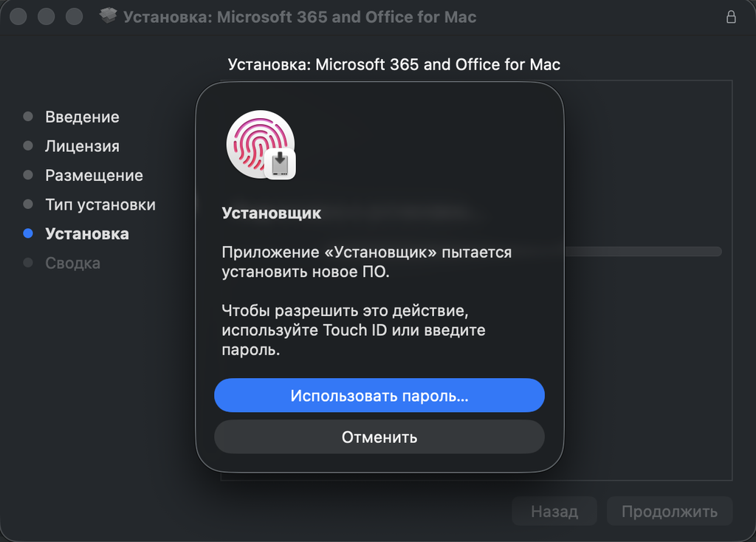This screenshot has width=756, height=542.
Task: Click the dimmed "Назад" button
Action: (x=554, y=511)
